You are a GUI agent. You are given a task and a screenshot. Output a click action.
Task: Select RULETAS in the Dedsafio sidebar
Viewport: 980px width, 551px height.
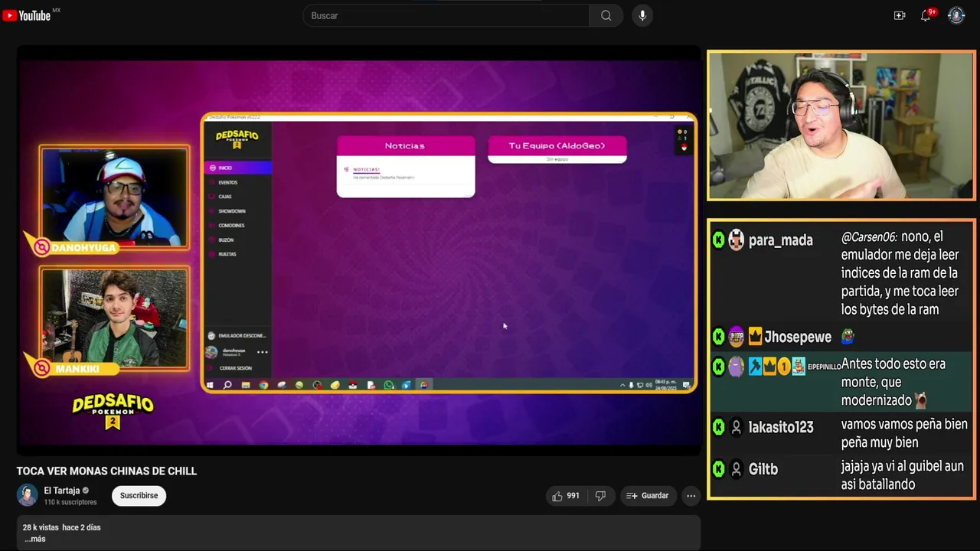pyautogui.click(x=237, y=253)
